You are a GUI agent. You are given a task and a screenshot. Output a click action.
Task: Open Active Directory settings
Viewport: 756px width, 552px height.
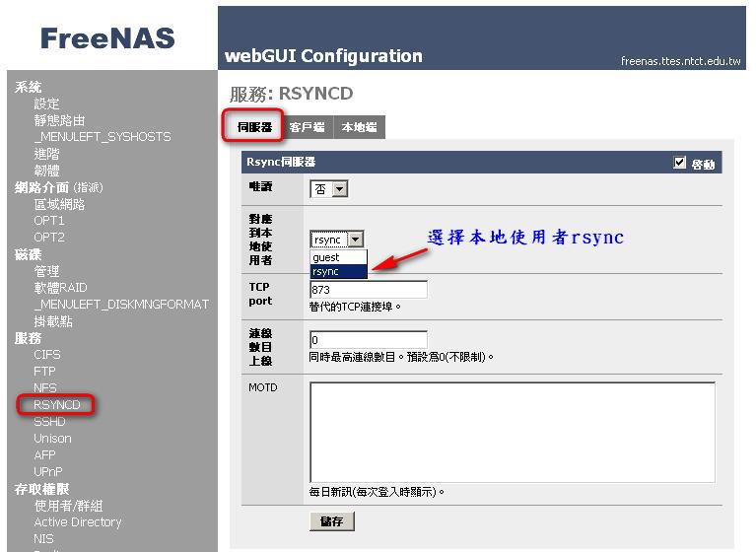click(77, 522)
